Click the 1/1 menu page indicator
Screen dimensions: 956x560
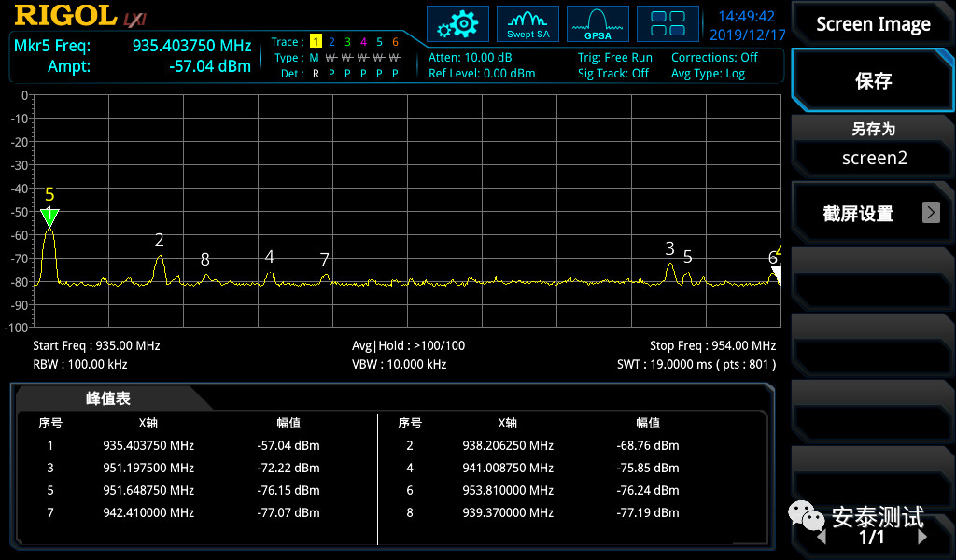(x=871, y=537)
